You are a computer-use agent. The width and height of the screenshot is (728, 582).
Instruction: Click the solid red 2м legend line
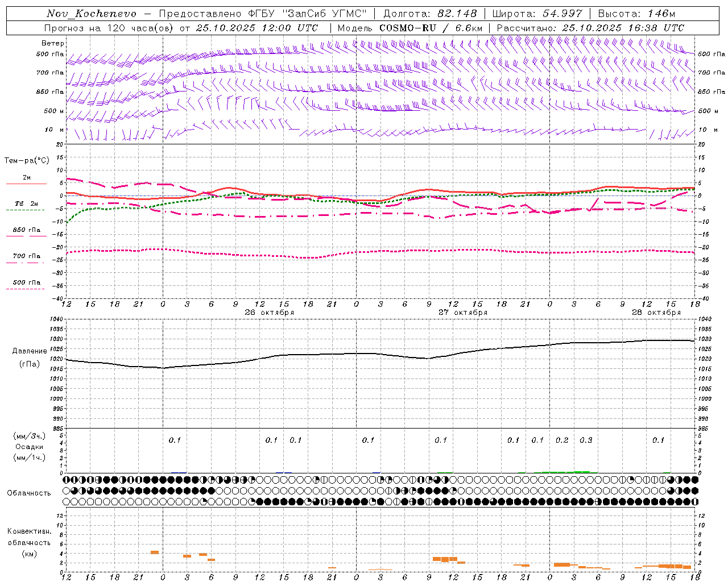pos(27,184)
